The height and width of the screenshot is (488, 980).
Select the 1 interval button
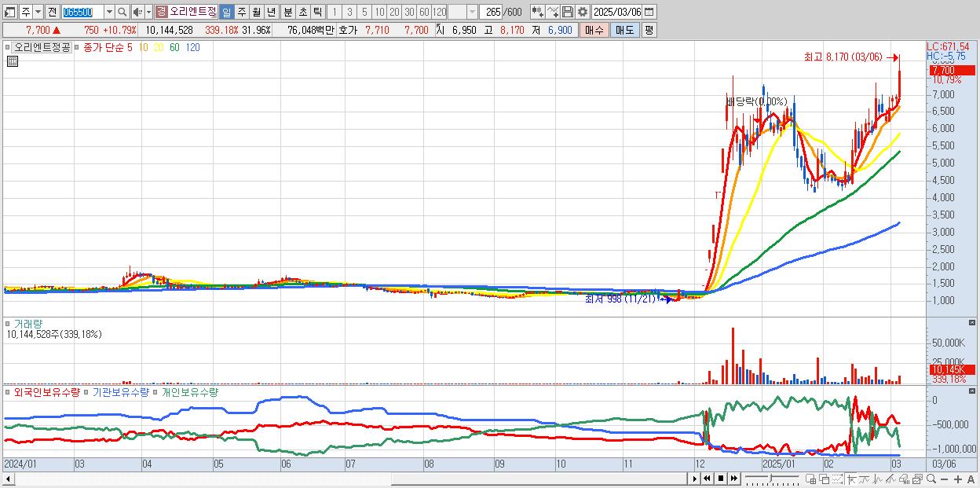click(x=335, y=12)
